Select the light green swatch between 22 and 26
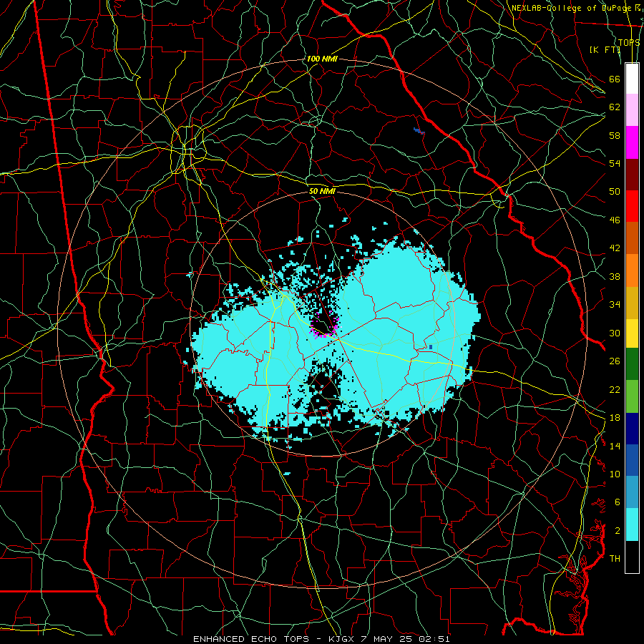The width and height of the screenshot is (644, 644). 632,396
